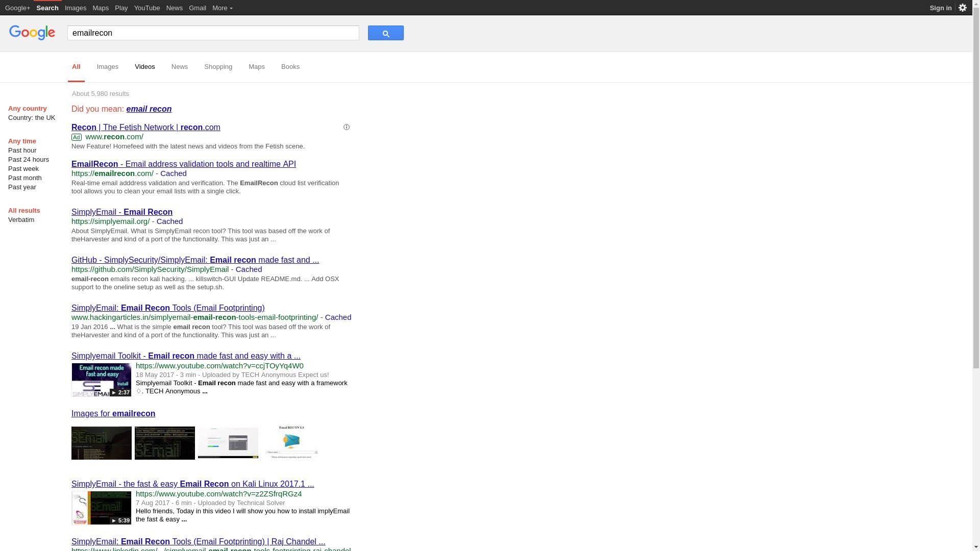Open the ad info icon beside Recon result
The width and height of the screenshot is (980, 551).
pos(347,127)
